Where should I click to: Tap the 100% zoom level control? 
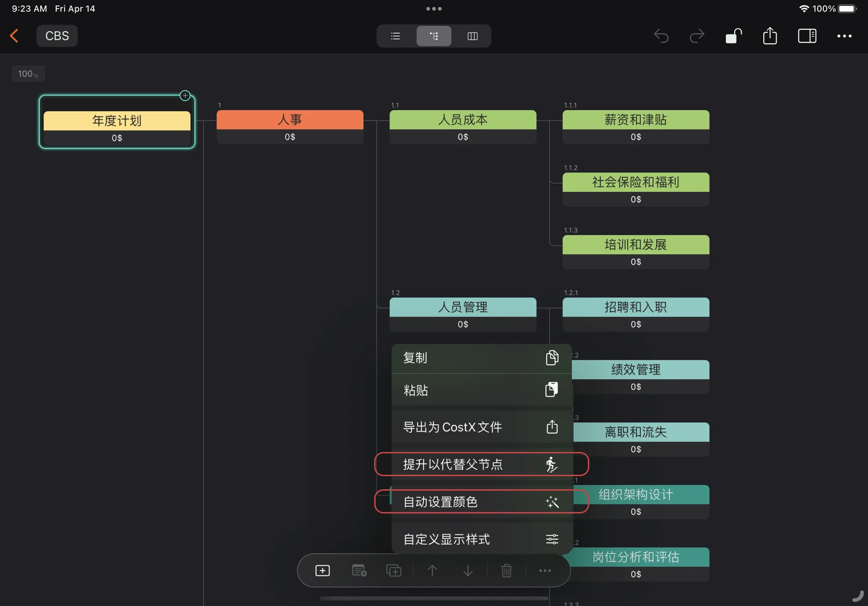pos(28,74)
